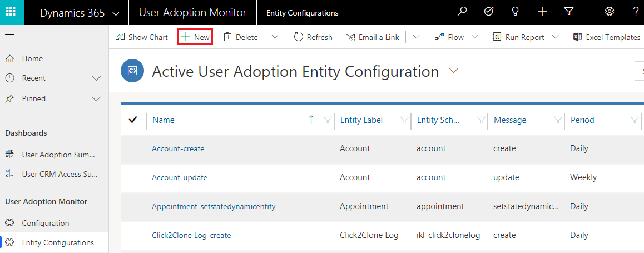Image resolution: width=644 pixels, height=253 pixels.
Task: Open Click2Clone Log-create record
Action: (191, 235)
